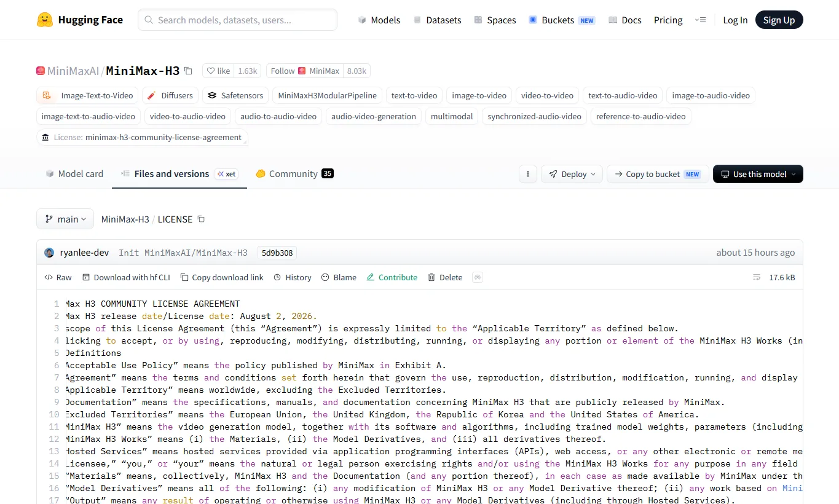
Task: Select the Image-Text-to-Video tag
Action: pyautogui.click(x=87, y=95)
